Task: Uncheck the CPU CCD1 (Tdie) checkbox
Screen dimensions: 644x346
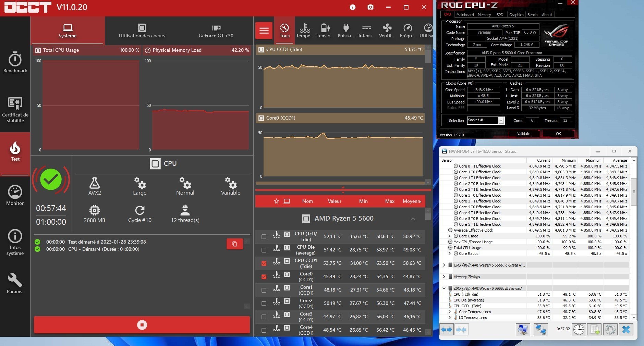Action: (264, 263)
